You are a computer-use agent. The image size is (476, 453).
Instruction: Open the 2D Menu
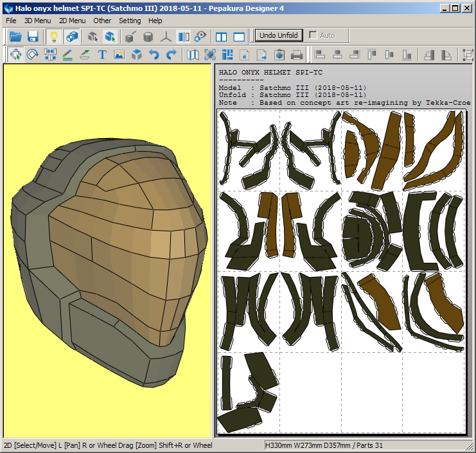click(72, 21)
